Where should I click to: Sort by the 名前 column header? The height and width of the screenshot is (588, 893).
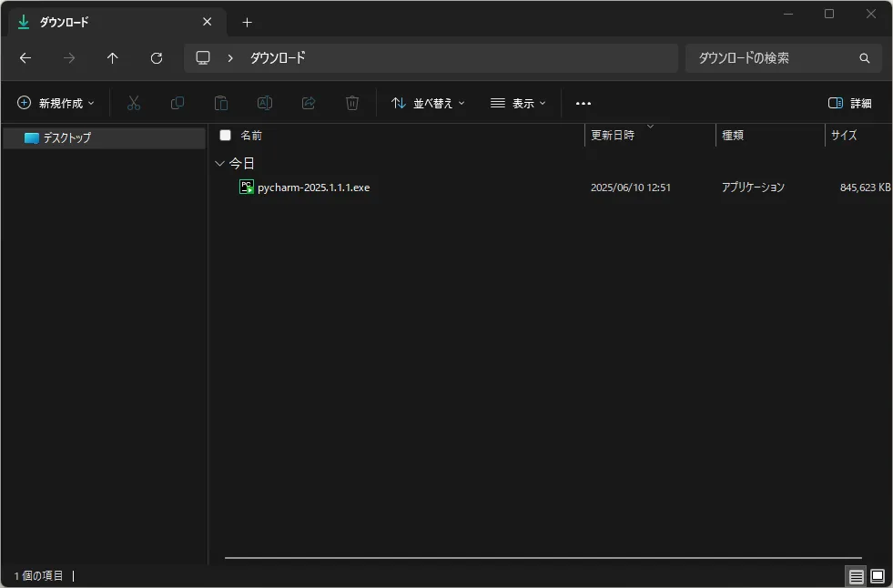(x=251, y=136)
